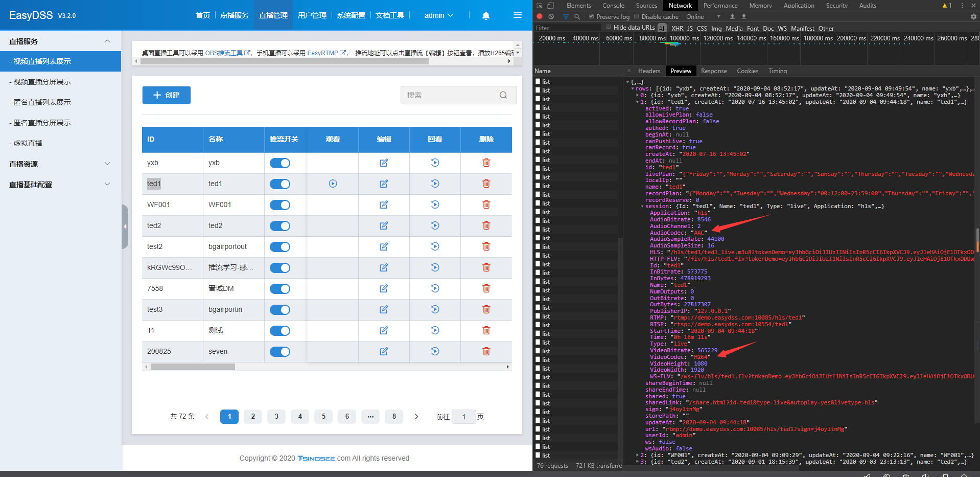This screenshot has width=980, height=477.
Task: Collapse the 直播服务 sidebar section
Action: coord(60,41)
